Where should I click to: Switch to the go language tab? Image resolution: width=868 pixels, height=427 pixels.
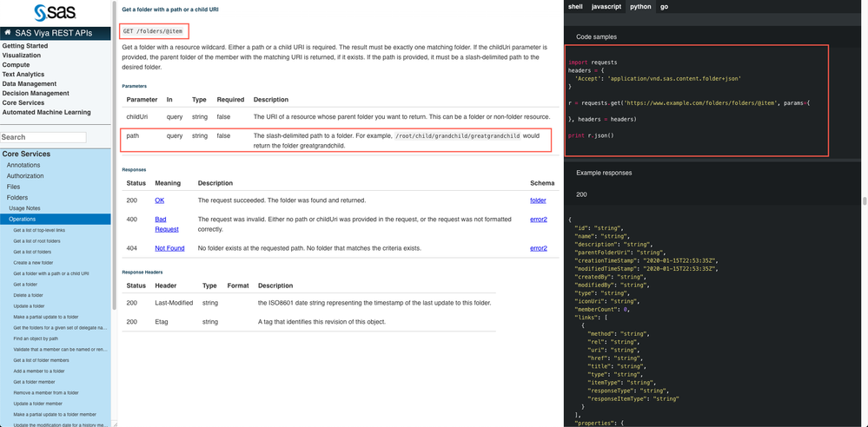(664, 6)
